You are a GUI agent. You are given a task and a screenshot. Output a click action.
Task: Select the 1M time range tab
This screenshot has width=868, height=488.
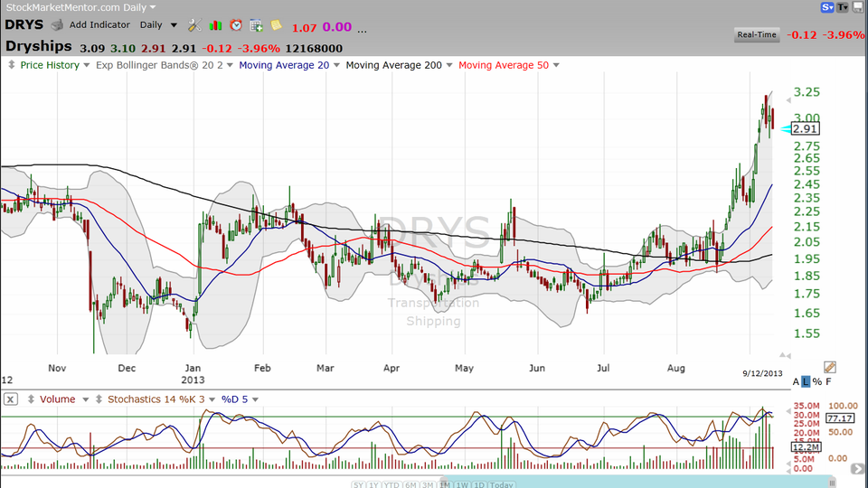[445, 484]
